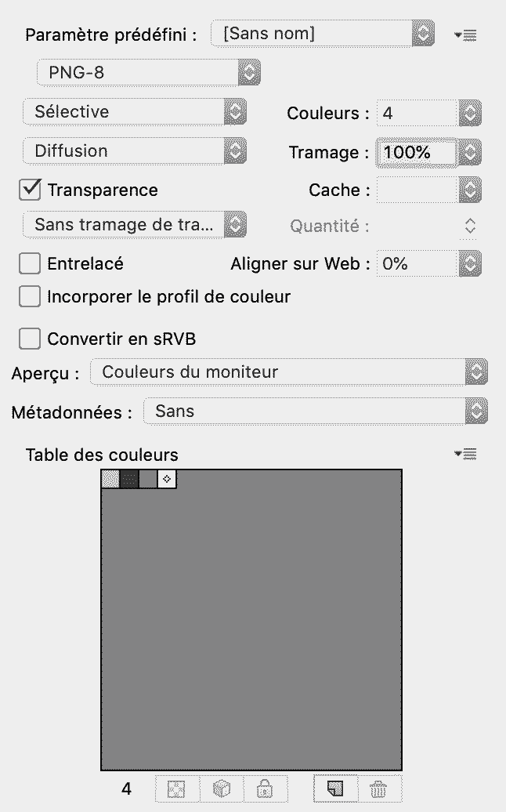Click the shift to web-safe cube icon

(x=222, y=789)
